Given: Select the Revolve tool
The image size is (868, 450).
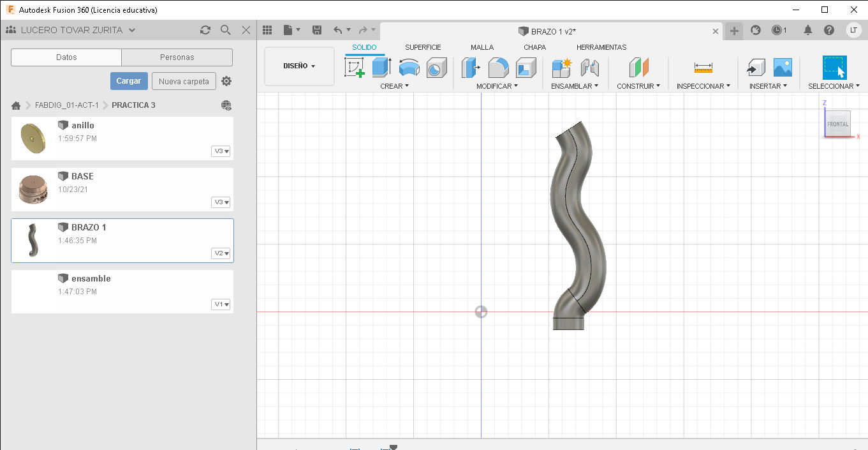Looking at the screenshot, I should coord(409,68).
